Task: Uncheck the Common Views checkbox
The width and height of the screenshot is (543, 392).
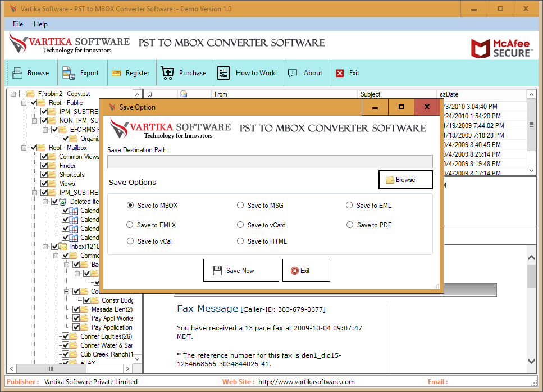Action: (44, 157)
